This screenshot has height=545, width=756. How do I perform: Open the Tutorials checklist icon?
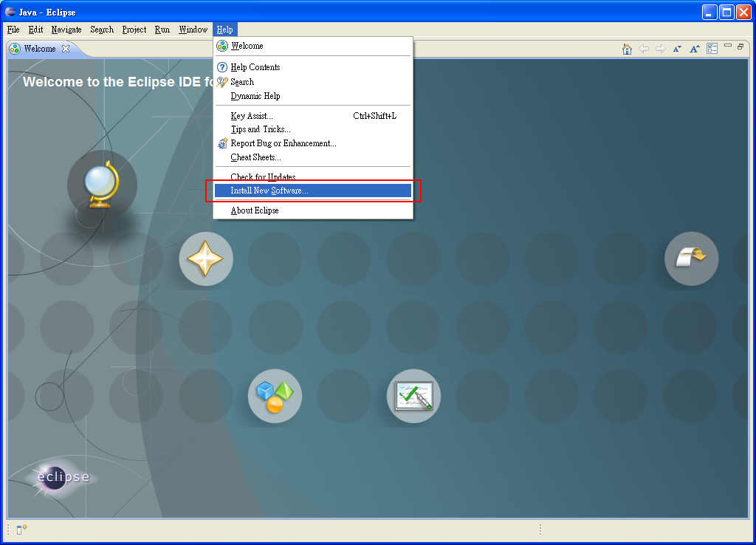(x=413, y=396)
